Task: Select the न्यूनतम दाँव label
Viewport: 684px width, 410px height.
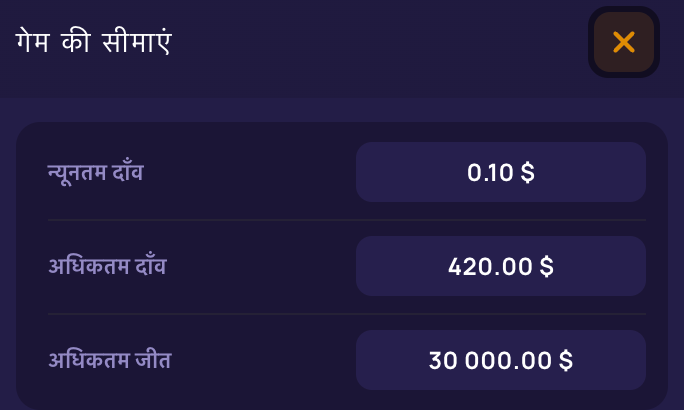Action: pyautogui.click(x=96, y=172)
